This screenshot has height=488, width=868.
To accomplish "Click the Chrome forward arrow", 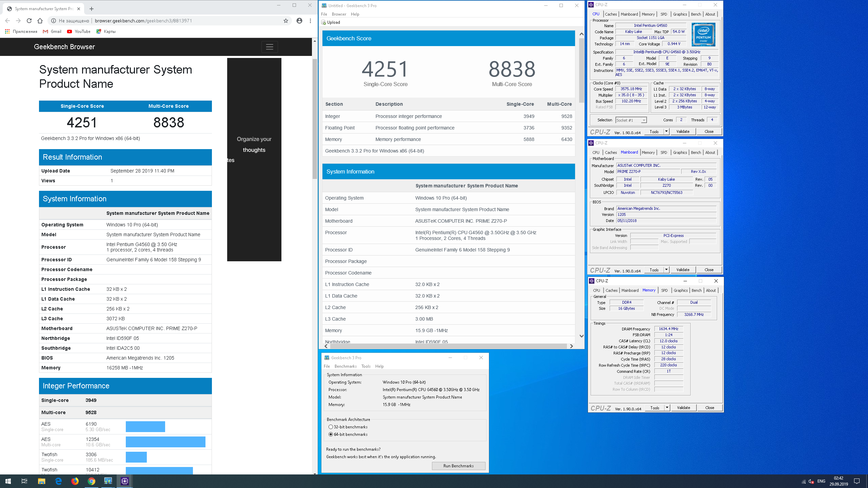I will (18, 21).
